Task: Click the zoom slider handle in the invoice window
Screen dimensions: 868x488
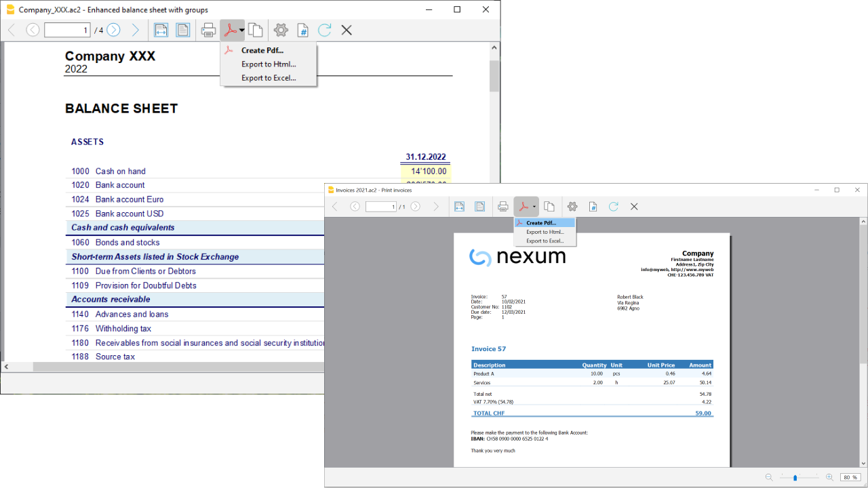Action: coord(795,477)
